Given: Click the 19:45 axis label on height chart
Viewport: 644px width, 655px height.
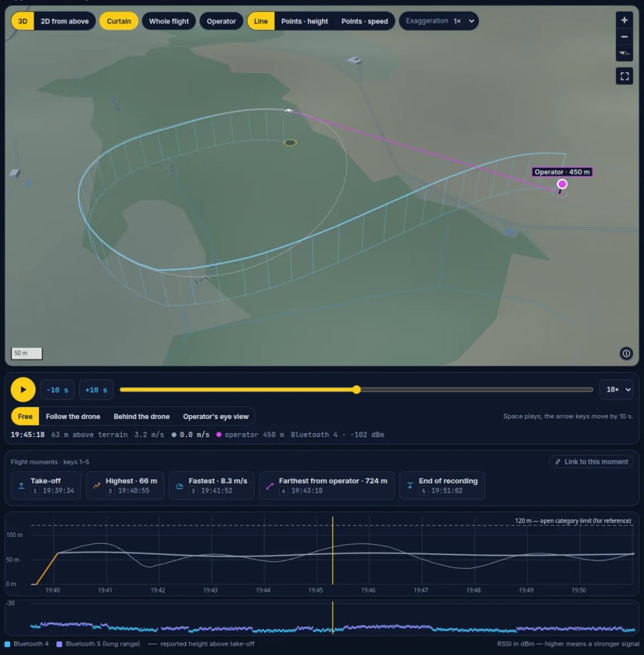Looking at the screenshot, I should click(x=315, y=590).
